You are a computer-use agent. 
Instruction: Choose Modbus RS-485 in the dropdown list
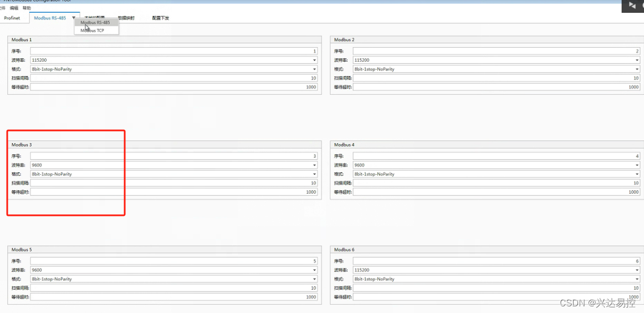(96, 22)
